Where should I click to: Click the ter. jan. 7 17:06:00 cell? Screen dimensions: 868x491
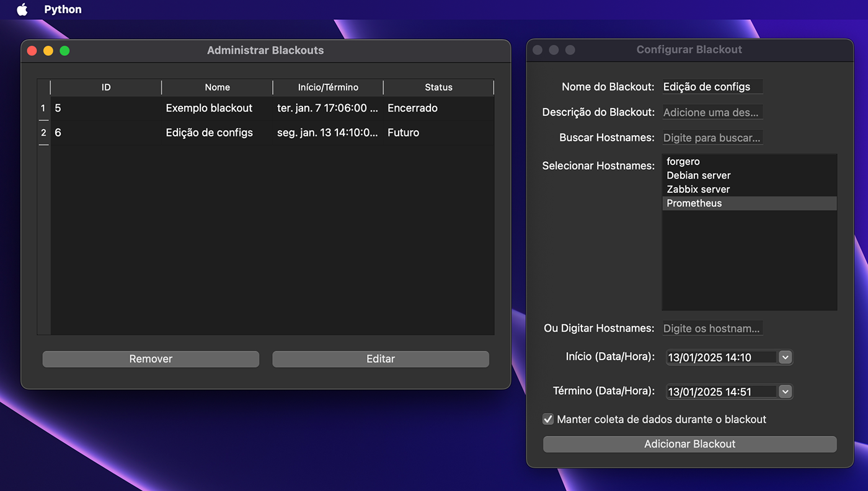328,108
